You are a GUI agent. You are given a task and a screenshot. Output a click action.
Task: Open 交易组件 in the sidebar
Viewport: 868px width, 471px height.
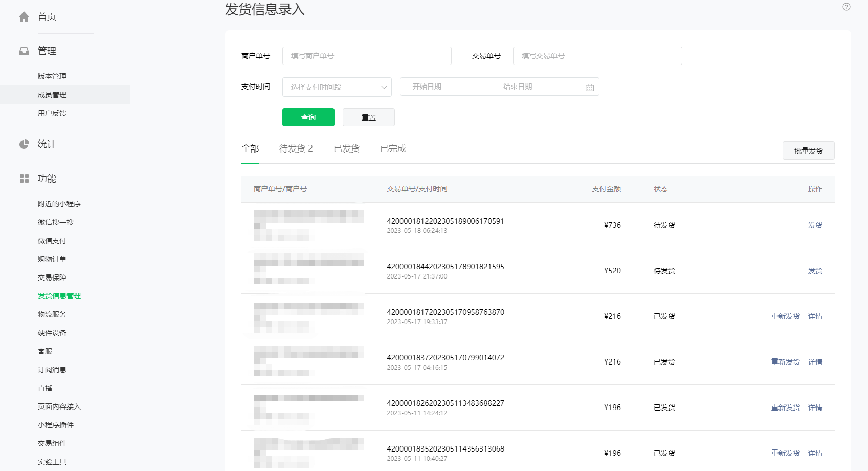point(52,443)
